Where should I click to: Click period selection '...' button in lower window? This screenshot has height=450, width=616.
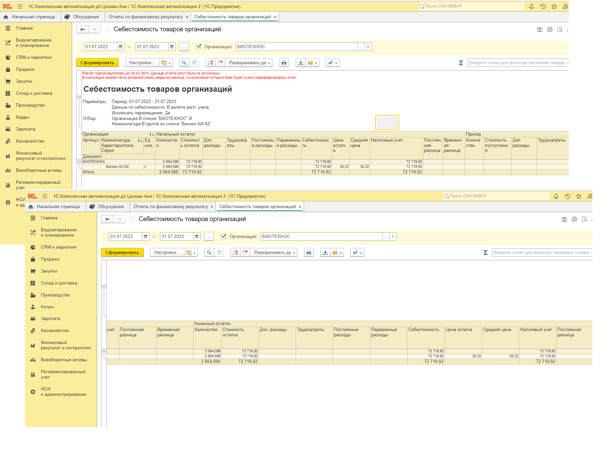pos(209,237)
